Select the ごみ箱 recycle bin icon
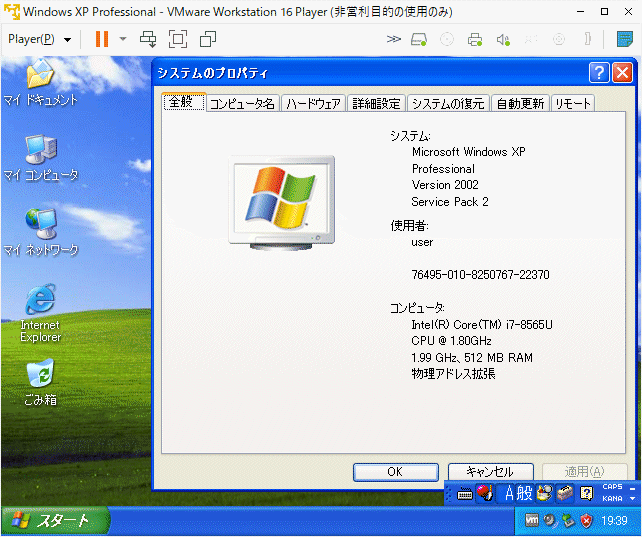Screen dimensions: 642x537 [40, 382]
